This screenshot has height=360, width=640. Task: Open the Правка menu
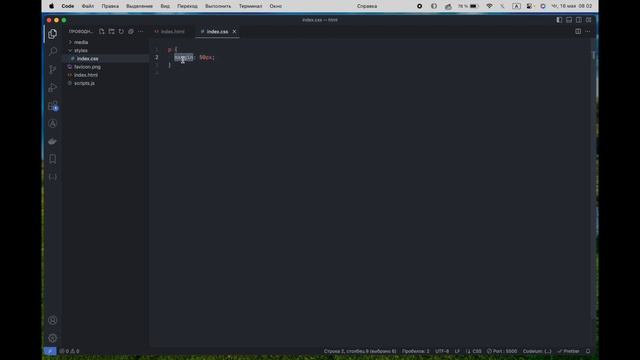[x=110, y=6]
